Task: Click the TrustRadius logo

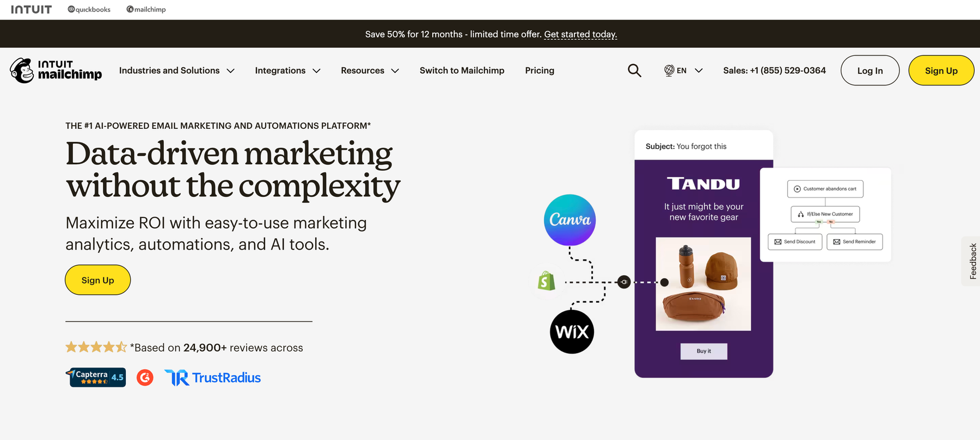Action: pyautogui.click(x=213, y=377)
